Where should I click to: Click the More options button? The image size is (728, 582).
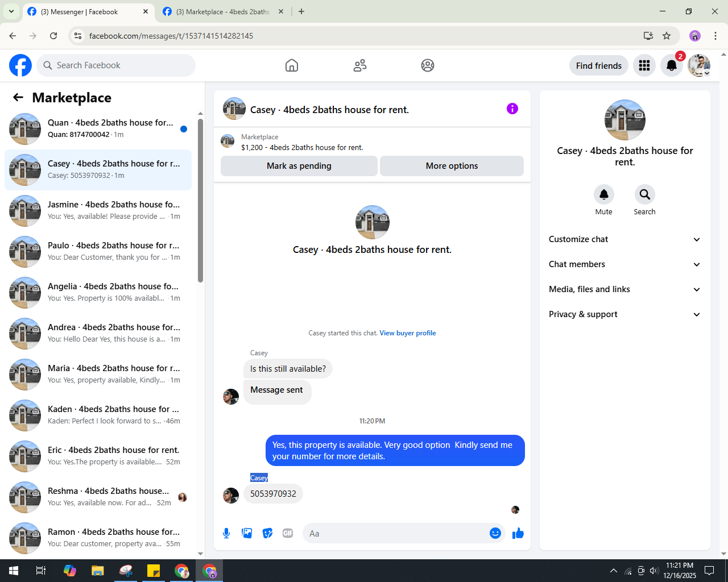click(x=452, y=166)
